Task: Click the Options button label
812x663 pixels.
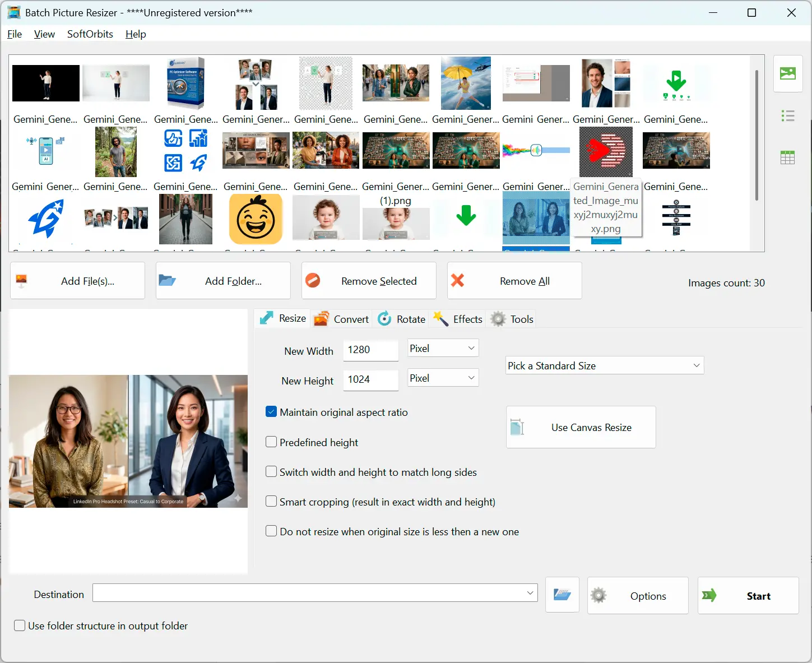Action: tap(648, 596)
